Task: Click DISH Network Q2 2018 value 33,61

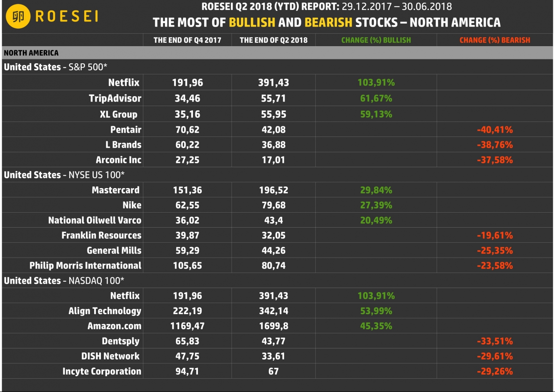Action: click(x=273, y=356)
